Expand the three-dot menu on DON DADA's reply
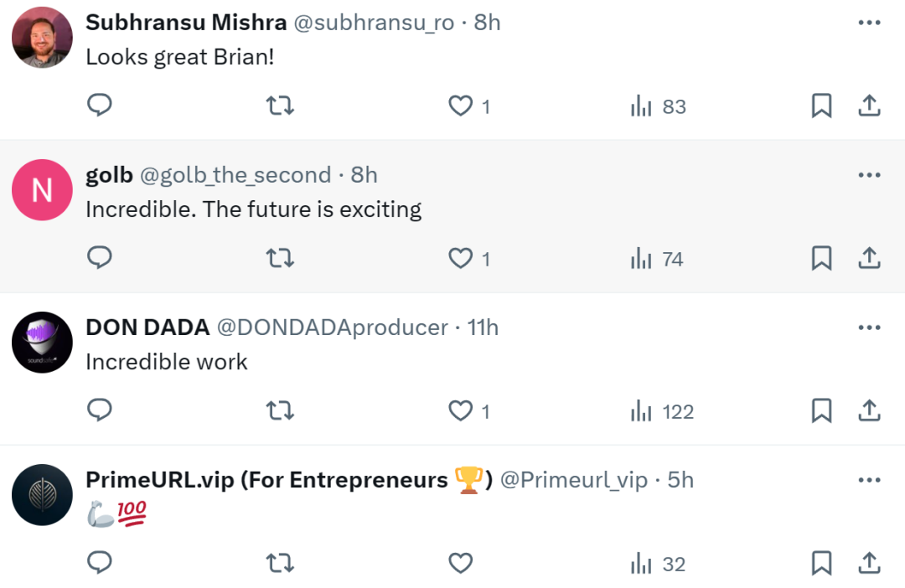Viewport: 905px width, 588px height. (869, 328)
